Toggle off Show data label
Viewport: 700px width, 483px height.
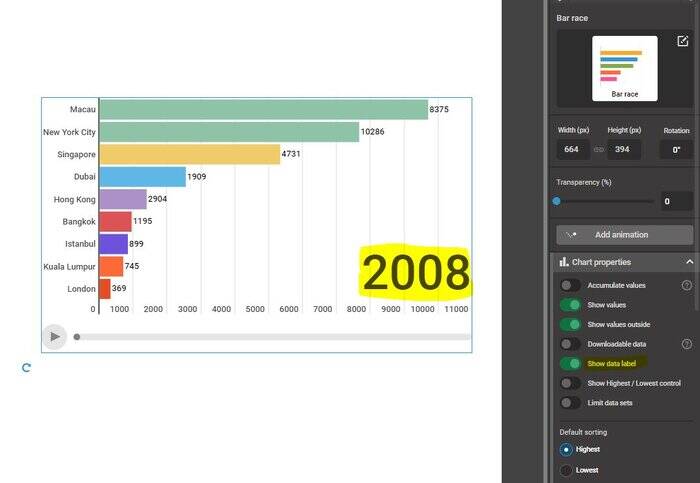tap(570, 364)
